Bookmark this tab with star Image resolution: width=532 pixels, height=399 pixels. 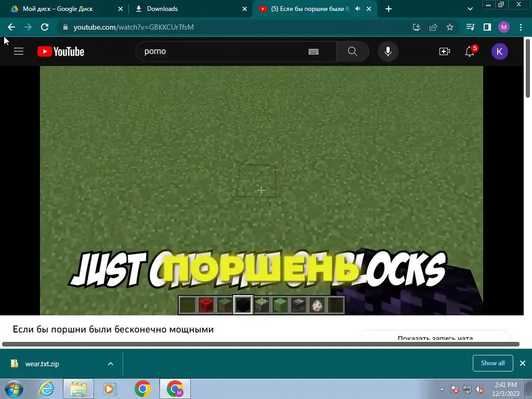point(450,27)
